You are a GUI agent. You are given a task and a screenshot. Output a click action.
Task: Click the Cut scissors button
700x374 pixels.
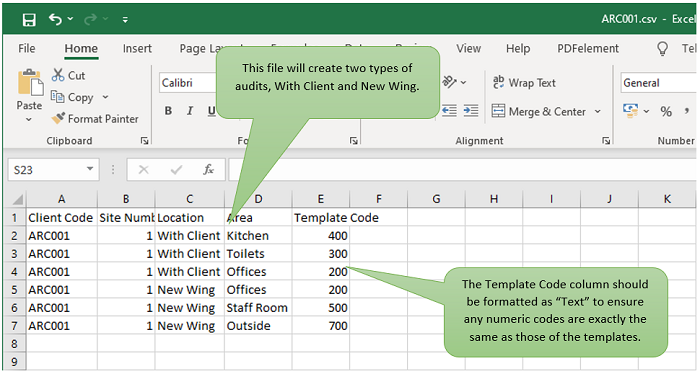[68, 75]
